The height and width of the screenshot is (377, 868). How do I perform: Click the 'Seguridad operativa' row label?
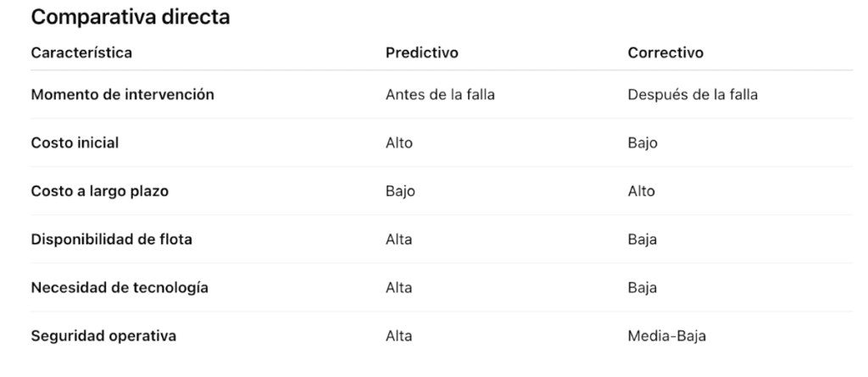click(x=103, y=336)
